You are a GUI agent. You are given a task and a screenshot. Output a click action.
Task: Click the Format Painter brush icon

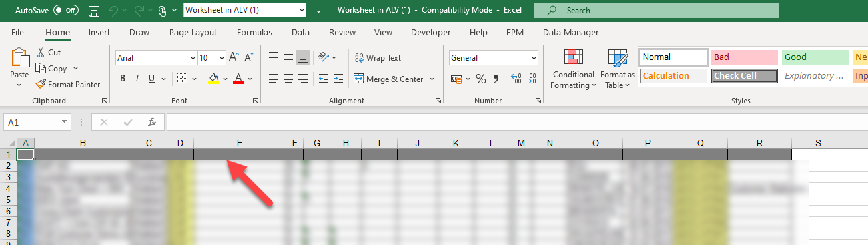41,85
